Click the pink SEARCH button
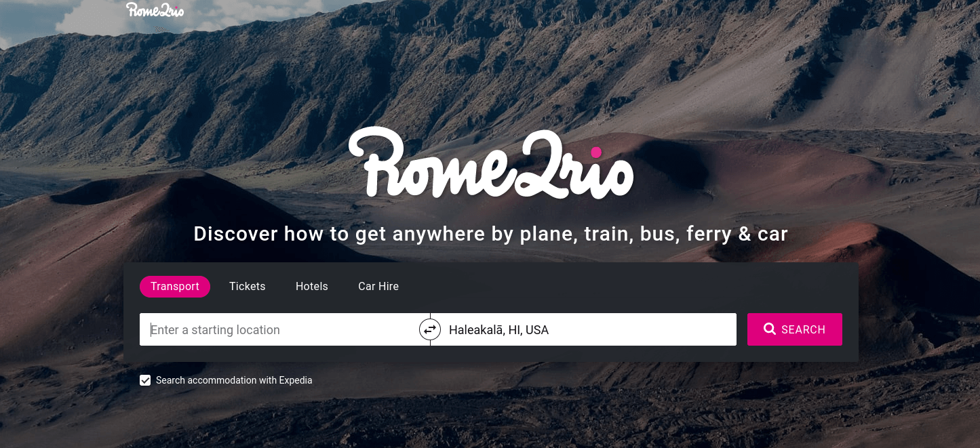The image size is (980, 448). tap(795, 329)
